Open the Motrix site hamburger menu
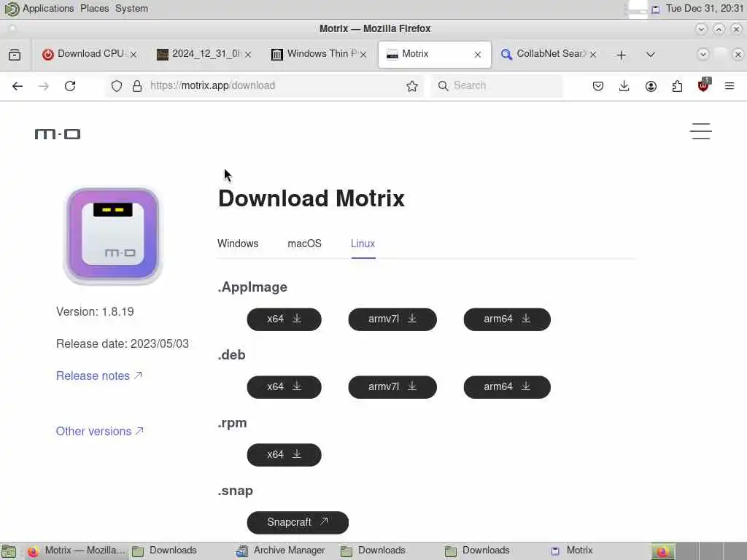Image resolution: width=747 pixels, height=560 pixels. coord(701,131)
